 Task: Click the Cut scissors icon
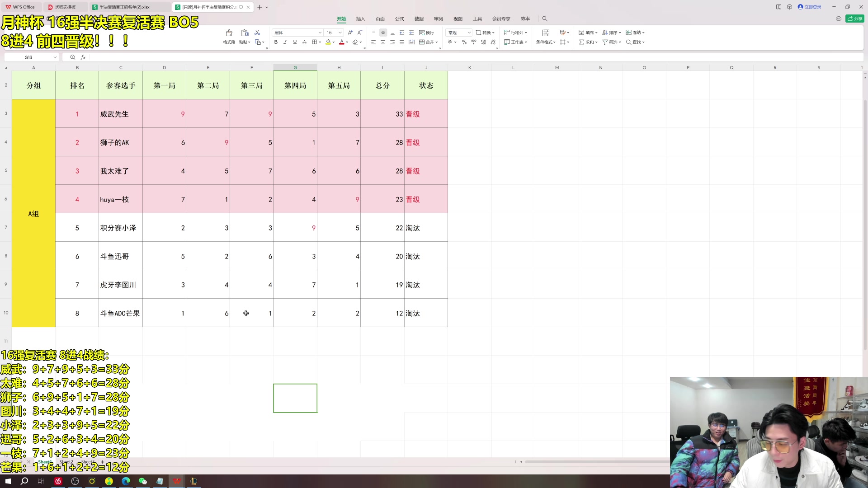[257, 33]
